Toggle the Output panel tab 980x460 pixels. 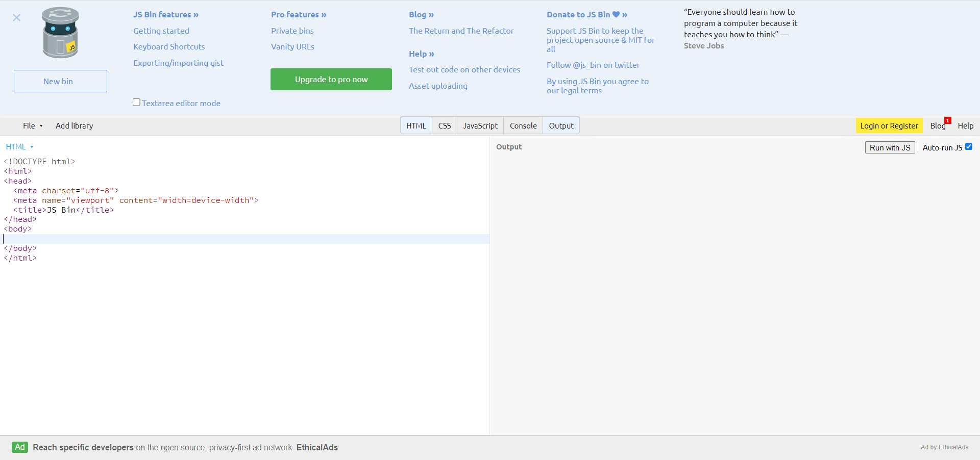tap(561, 126)
